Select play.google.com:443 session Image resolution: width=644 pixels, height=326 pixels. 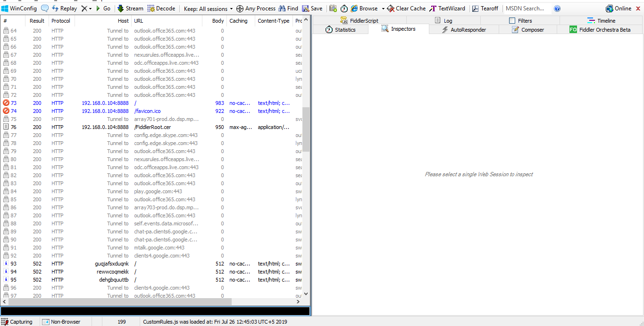coord(158,191)
